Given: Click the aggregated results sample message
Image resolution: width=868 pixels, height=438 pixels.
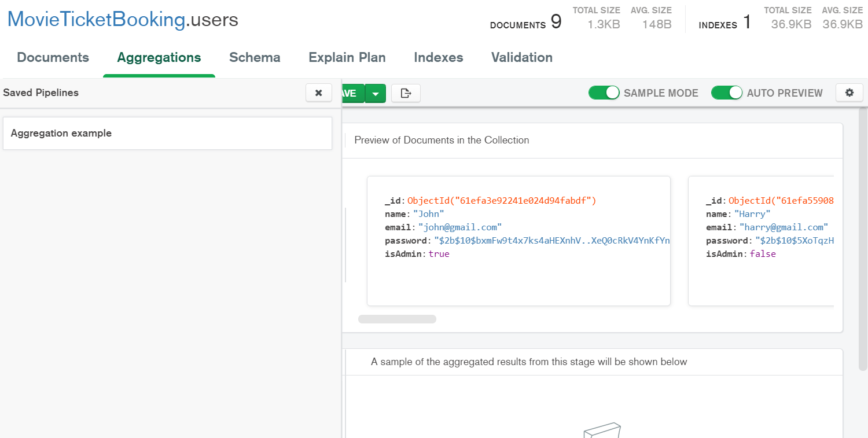Looking at the screenshot, I should point(529,362).
